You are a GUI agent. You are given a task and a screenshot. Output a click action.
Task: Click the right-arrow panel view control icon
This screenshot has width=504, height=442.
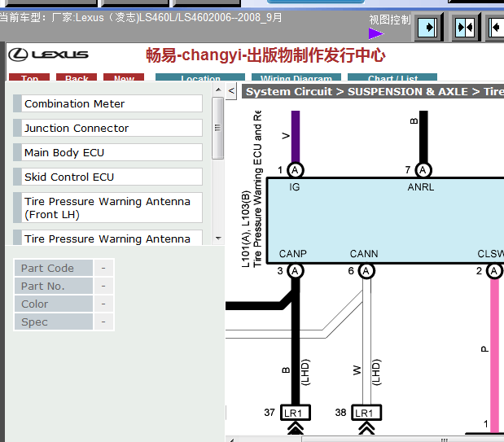click(427, 28)
